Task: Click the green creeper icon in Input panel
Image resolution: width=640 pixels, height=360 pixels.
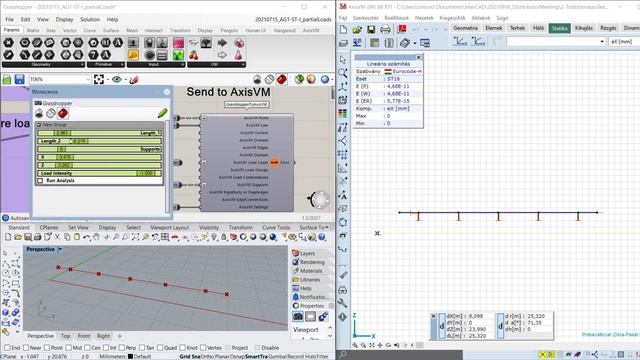Action: (x=178, y=55)
